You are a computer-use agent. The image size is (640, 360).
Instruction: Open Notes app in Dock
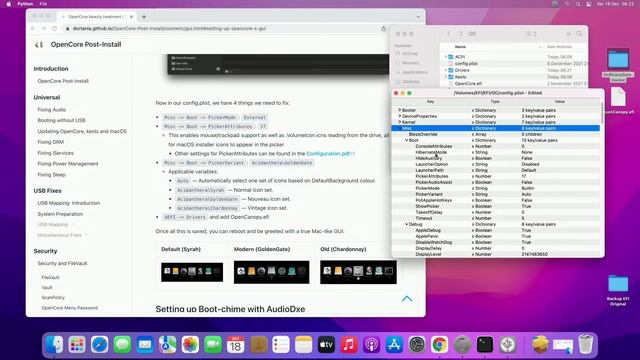304,345
